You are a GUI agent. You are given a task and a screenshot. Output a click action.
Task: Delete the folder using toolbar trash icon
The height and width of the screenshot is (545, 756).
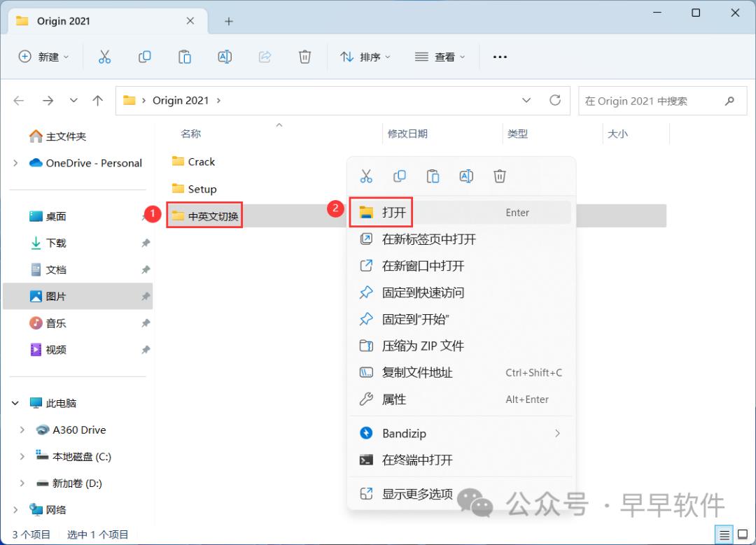click(304, 57)
